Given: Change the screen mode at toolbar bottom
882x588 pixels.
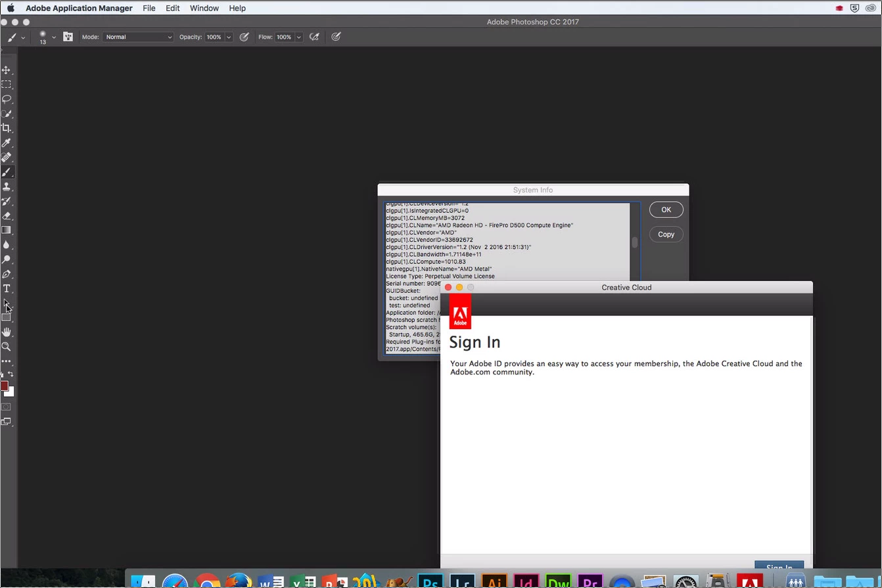Looking at the screenshot, I should [7, 422].
